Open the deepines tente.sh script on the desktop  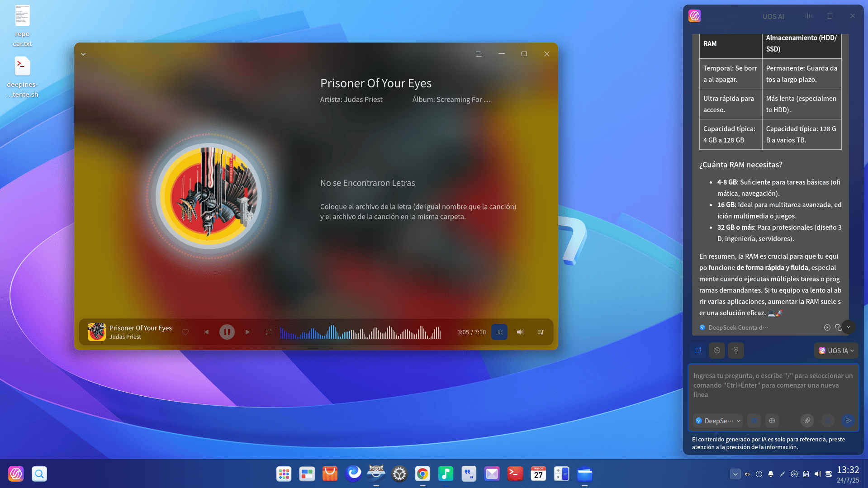22,77
